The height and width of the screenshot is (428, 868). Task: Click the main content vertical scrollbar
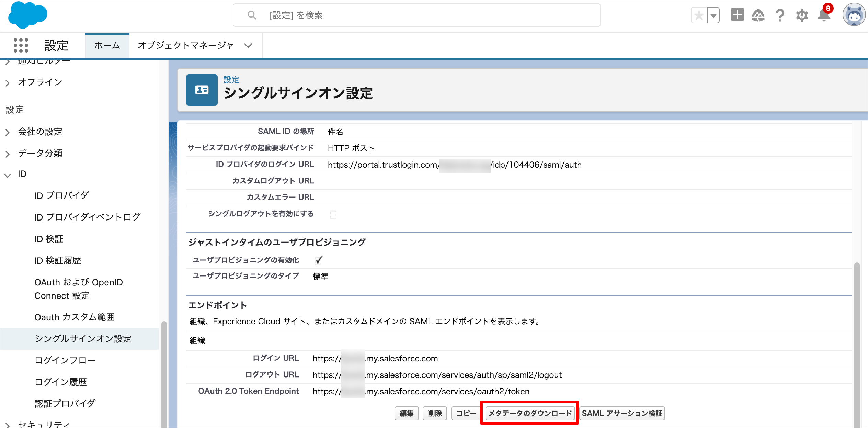click(857, 345)
